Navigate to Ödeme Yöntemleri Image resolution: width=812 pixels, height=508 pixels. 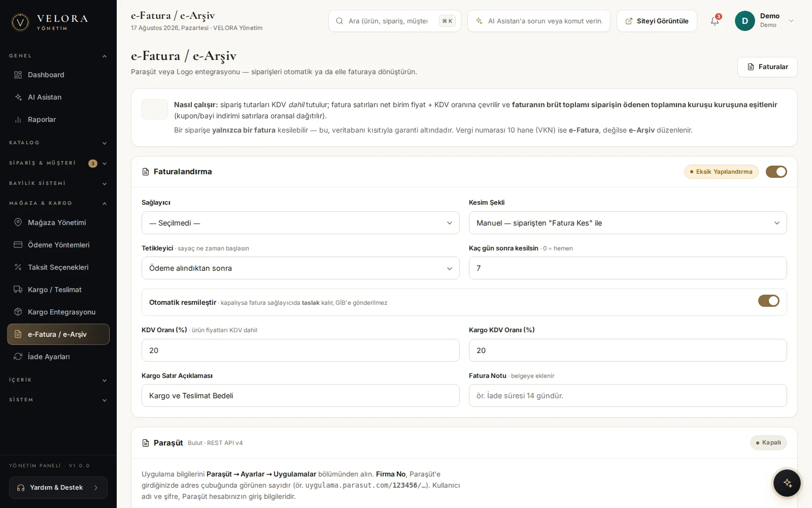click(58, 245)
